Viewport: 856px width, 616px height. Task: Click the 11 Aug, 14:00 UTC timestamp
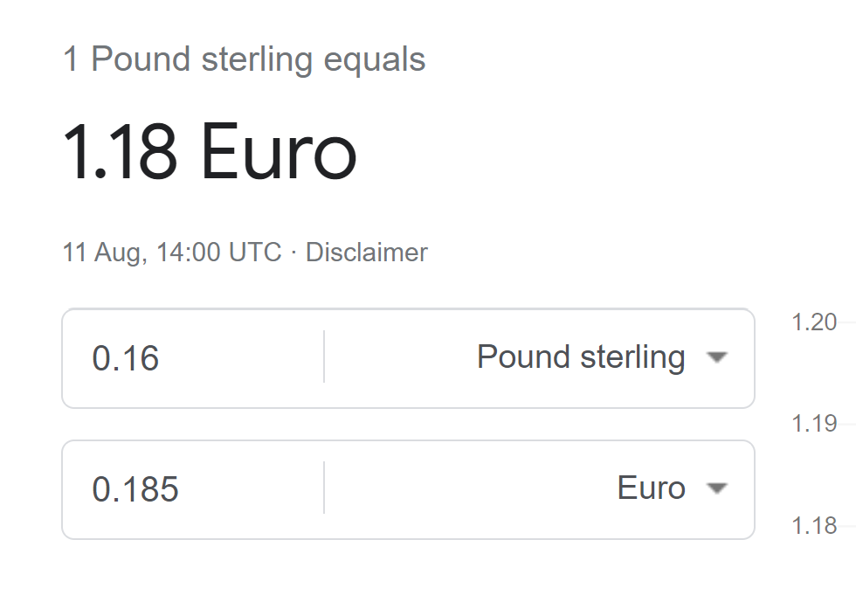click(x=172, y=253)
